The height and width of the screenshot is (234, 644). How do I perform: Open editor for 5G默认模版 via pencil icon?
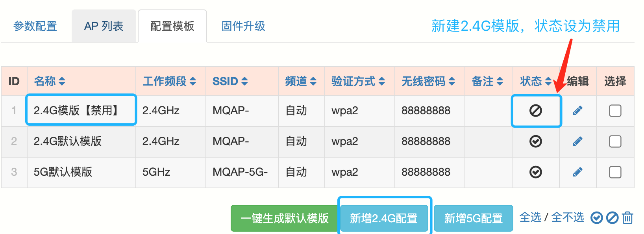[x=577, y=172]
